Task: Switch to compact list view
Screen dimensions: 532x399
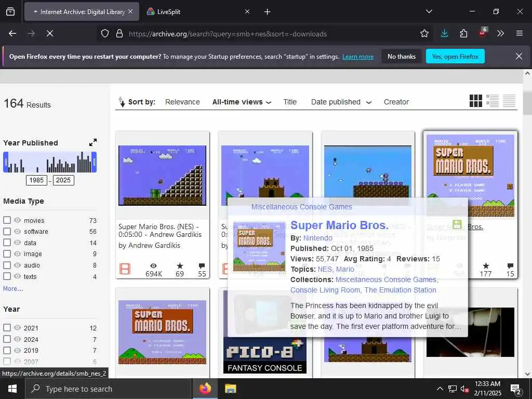Action: [x=509, y=101]
